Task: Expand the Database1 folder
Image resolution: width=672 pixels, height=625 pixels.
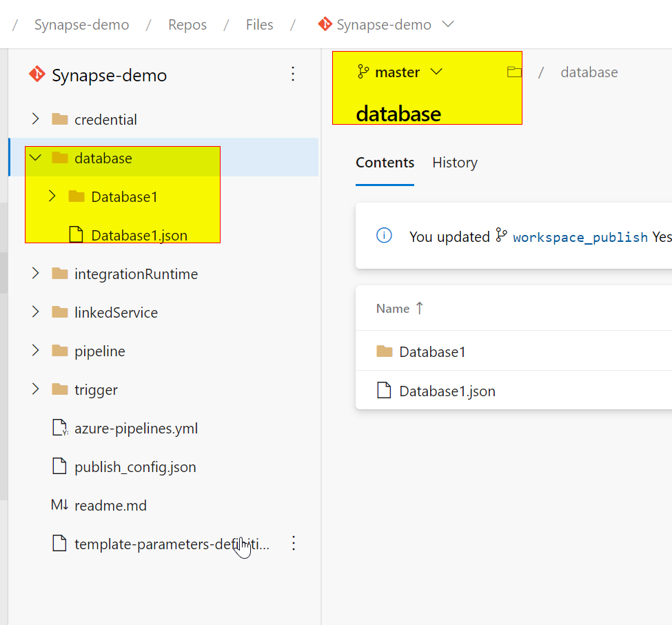Action: 52,196
